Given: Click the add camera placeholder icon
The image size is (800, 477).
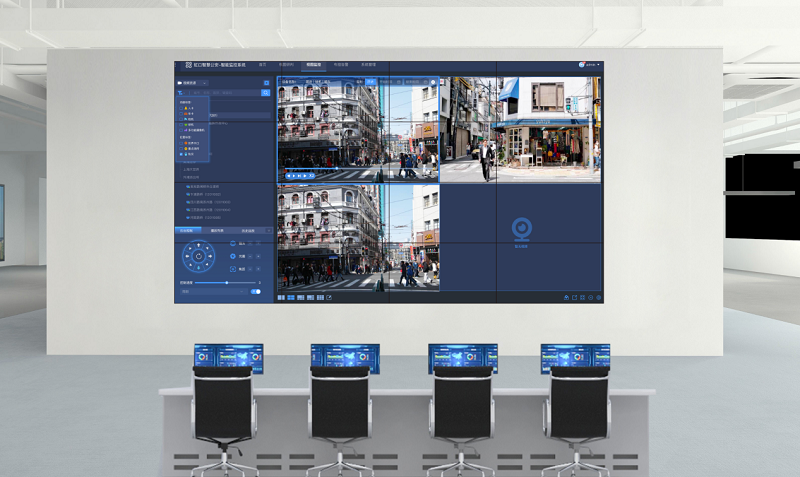Looking at the screenshot, I should coord(520,229).
